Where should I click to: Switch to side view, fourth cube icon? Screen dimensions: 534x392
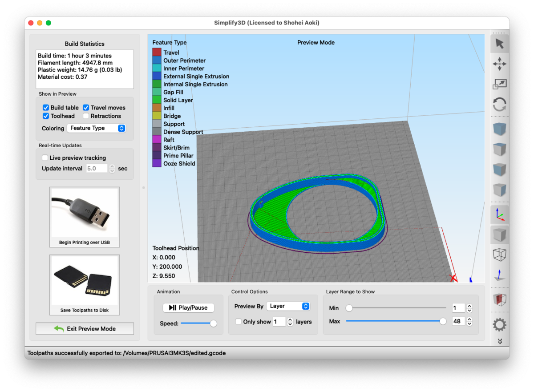(500, 190)
